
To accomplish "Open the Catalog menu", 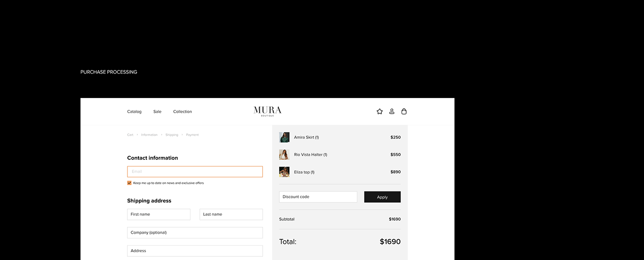I will pyautogui.click(x=134, y=112).
